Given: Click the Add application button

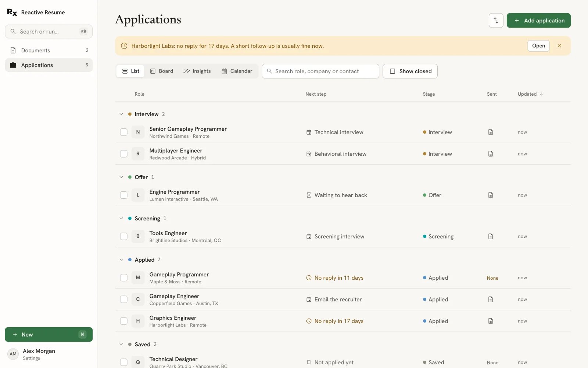Looking at the screenshot, I should click(539, 21).
